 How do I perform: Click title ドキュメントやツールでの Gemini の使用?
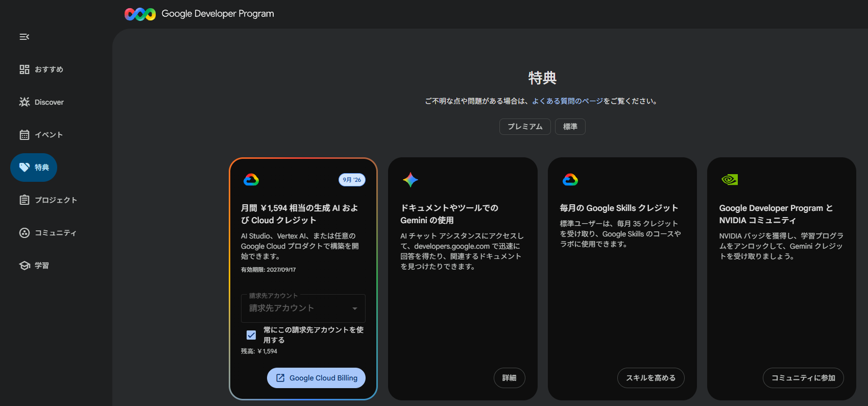click(449, 214)
